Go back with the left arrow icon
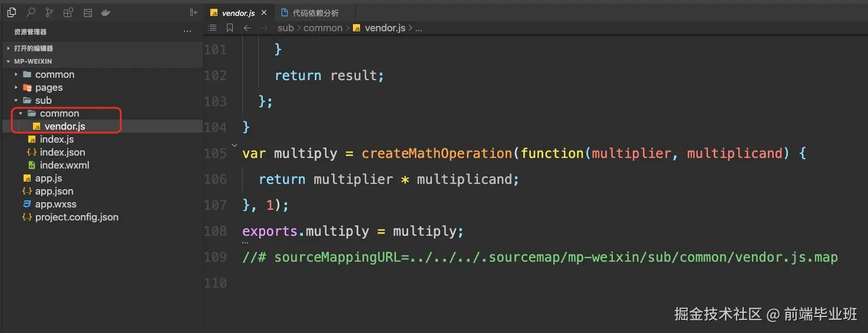 [247, 28]
